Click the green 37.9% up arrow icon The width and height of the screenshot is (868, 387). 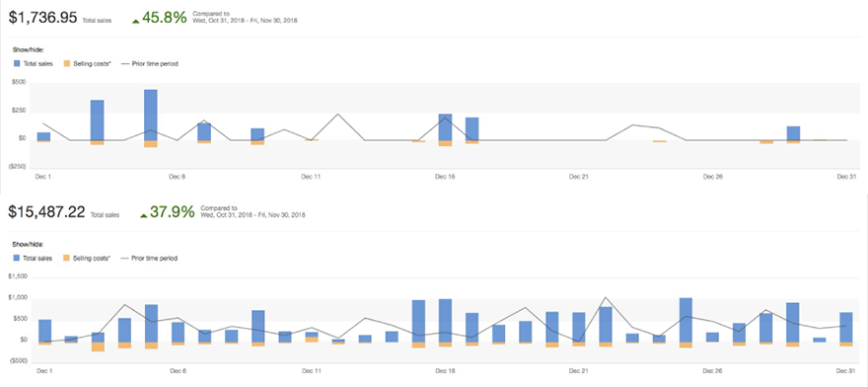(143, 215)
